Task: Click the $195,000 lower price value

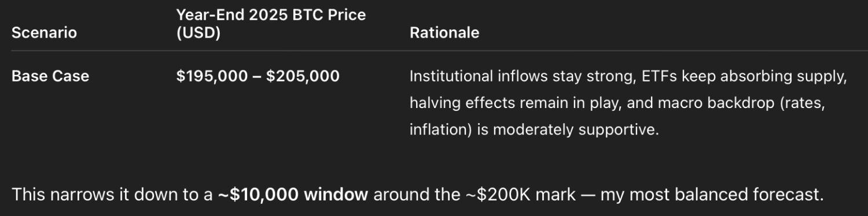Action: click(x=212, y=76)
